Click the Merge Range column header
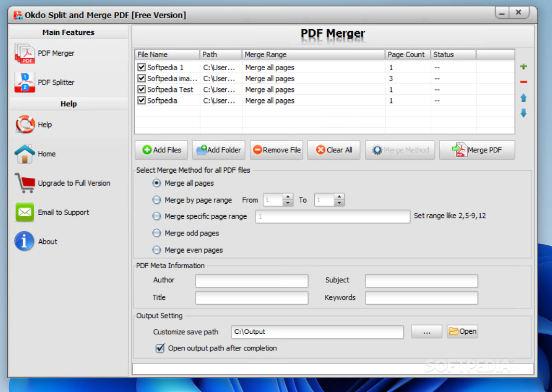 point(314,55)
